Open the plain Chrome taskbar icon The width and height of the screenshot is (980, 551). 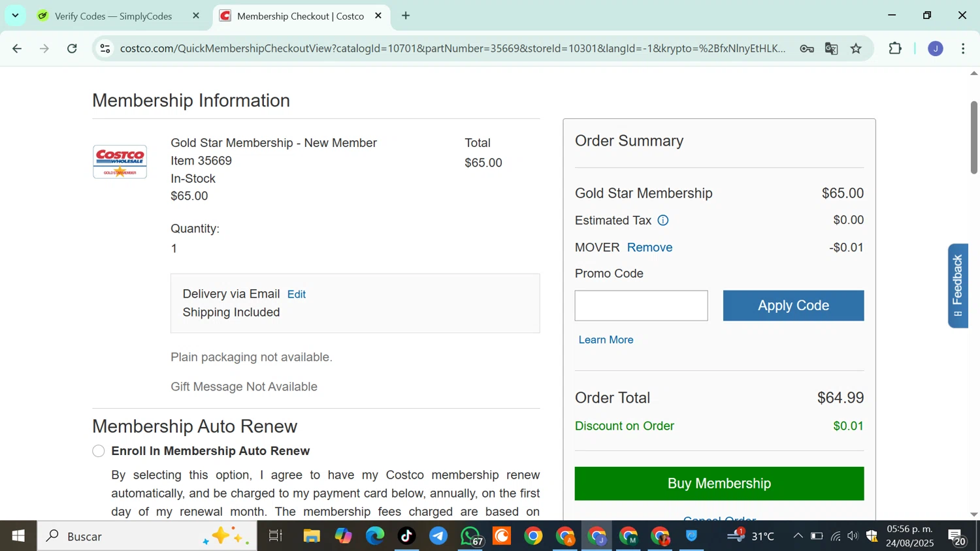(x=533, y=536)
